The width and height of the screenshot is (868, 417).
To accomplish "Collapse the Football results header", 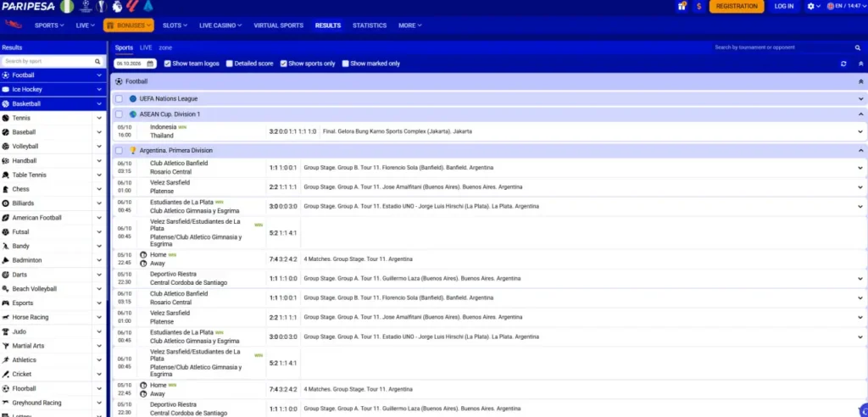I will click(861, 81).
